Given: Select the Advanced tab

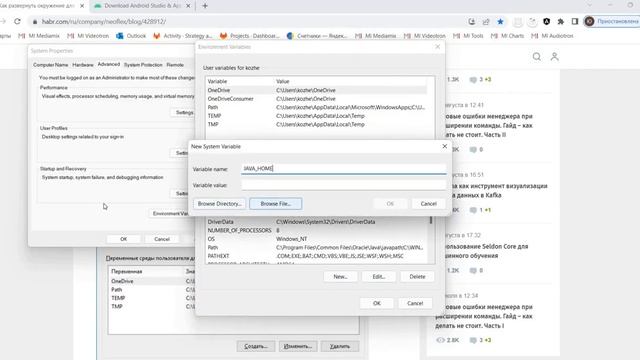Looking at the screenshot, I should 109,64.
